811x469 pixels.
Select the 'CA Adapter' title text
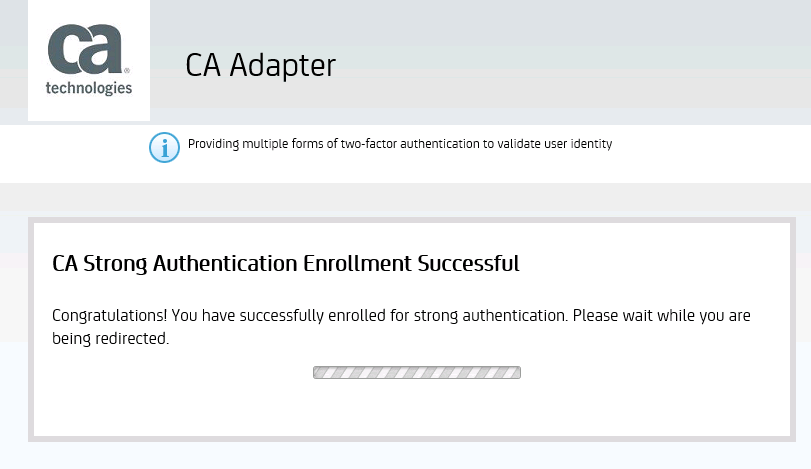(x=261, y=65)
